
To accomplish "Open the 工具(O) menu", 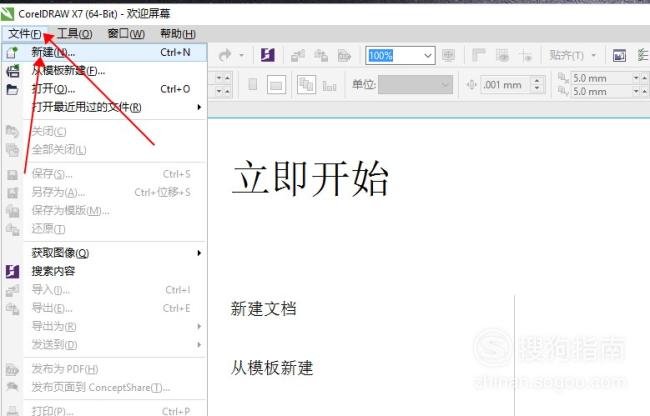I will tap(75, 34).
